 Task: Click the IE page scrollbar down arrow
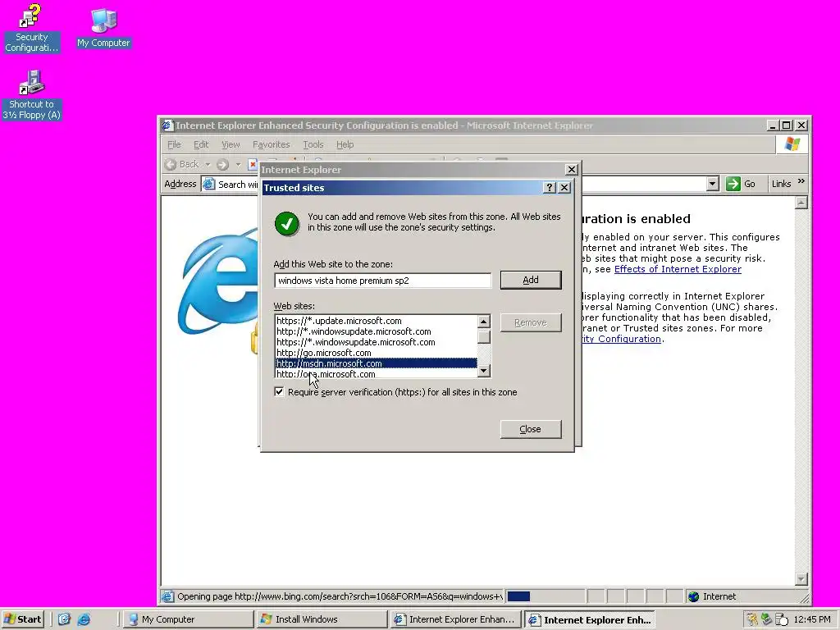coord(801,578)
